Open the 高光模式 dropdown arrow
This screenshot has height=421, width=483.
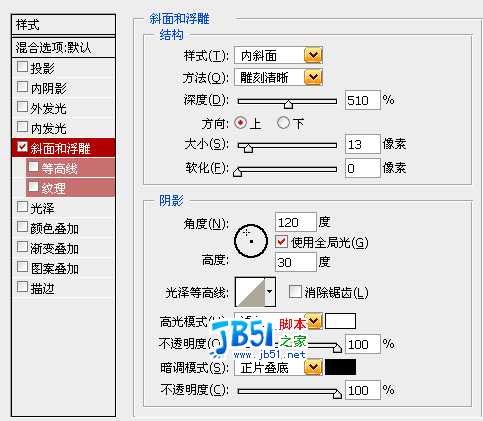click(x=314, y=321)
